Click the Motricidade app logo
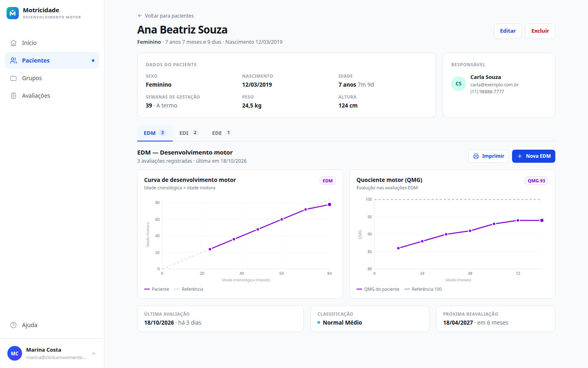The height and width of the screenshot is (368, 588). coord(13,13)
